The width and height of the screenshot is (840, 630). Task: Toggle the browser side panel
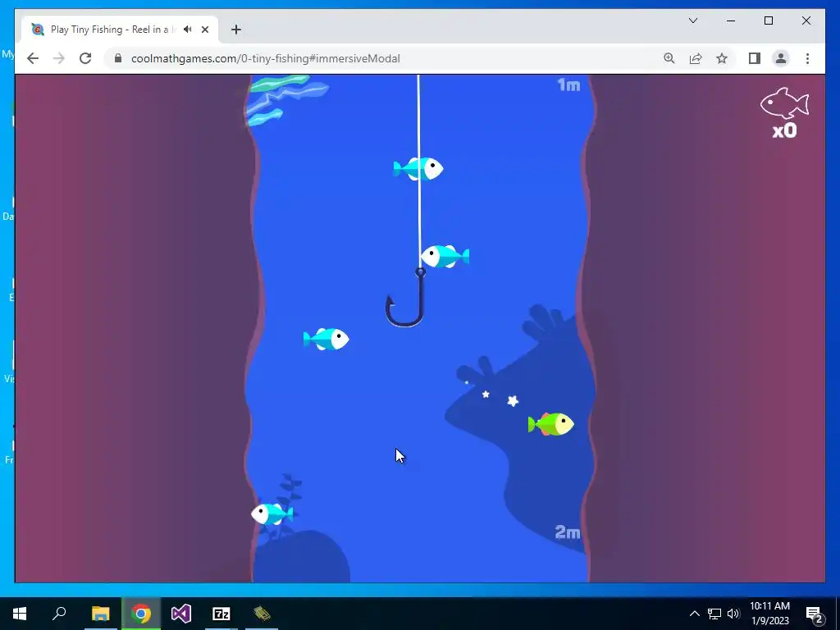coord(755,58)
